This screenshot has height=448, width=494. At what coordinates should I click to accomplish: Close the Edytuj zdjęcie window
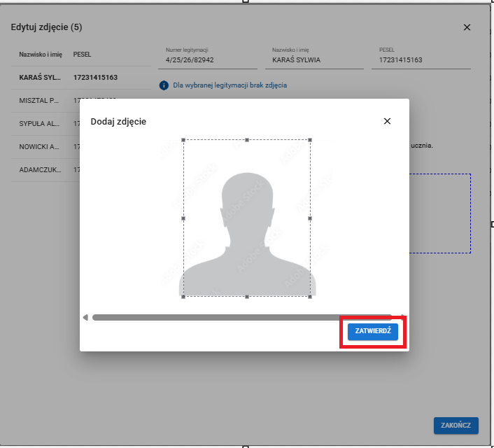tap(467, 27)
